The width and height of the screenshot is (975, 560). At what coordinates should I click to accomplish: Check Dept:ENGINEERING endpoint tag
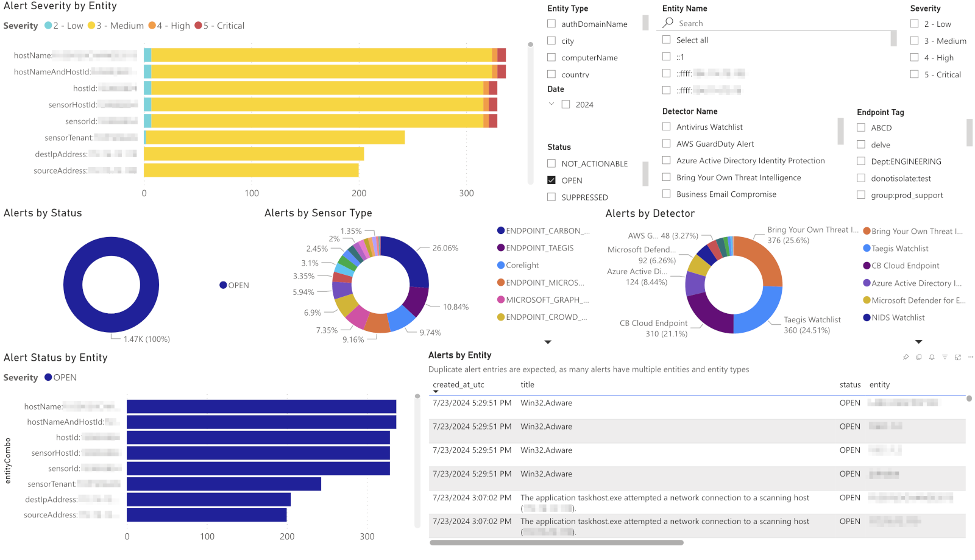pyautogui.click(x=861, y=161)
